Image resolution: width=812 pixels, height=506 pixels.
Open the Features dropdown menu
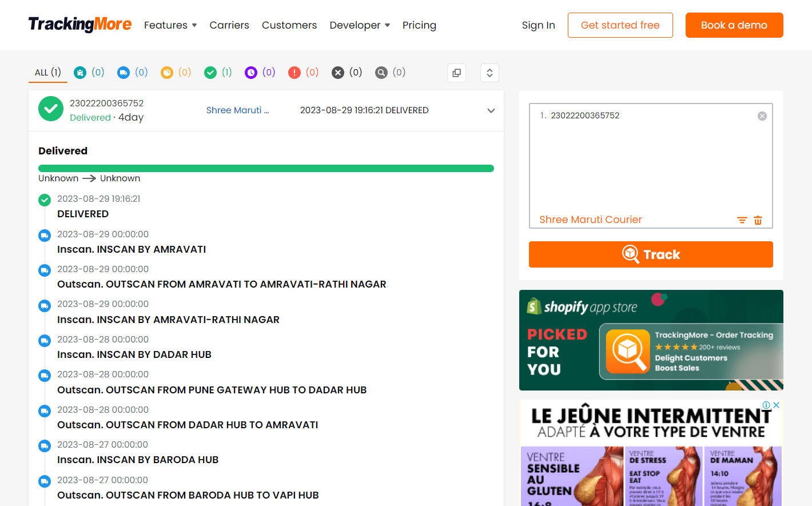[170, 25]
